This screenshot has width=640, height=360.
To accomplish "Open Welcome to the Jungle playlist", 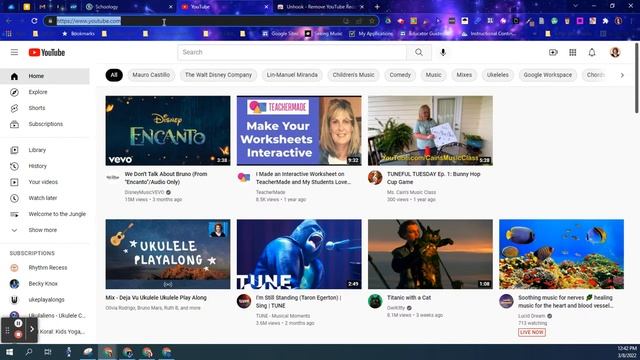I will [x=45, y=214].
